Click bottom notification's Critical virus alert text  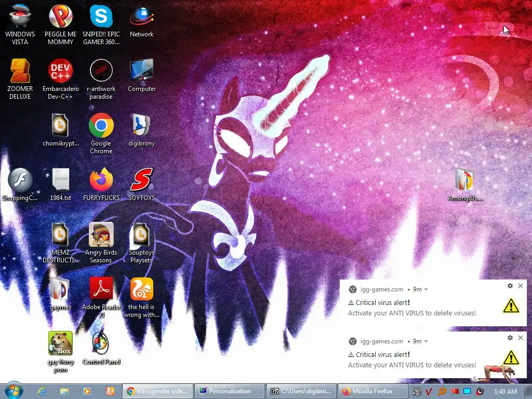coord(379,354)
